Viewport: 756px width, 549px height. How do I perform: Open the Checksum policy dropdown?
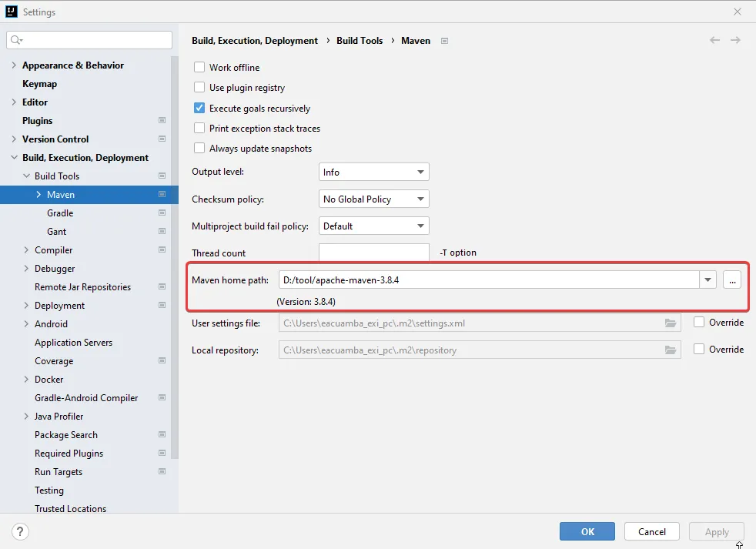[x=373, y=199]
